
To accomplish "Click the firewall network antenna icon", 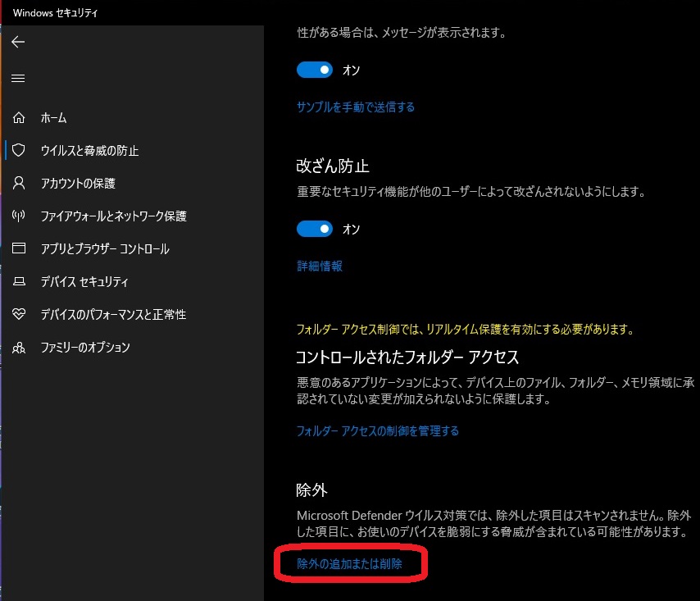I will coord(19,216).
